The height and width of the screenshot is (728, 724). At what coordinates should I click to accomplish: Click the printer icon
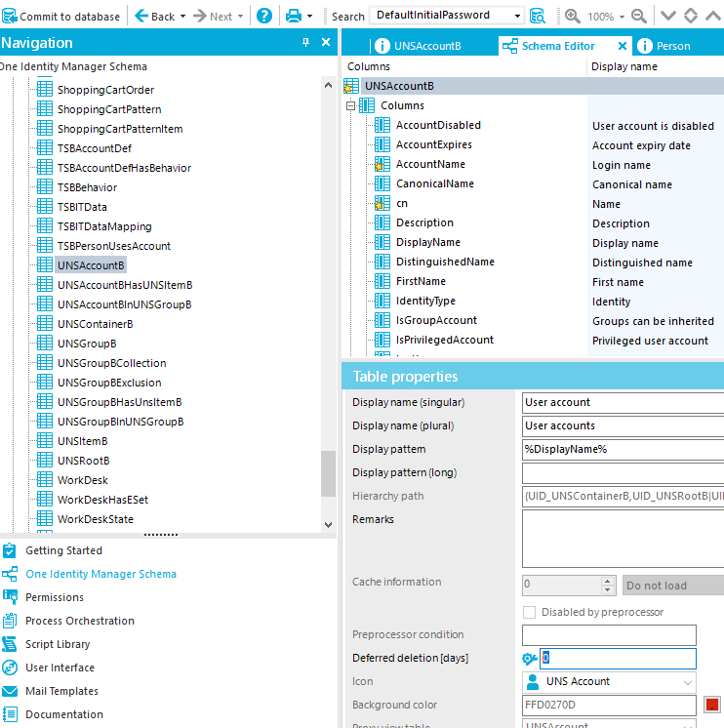pyautogui.click(x=294, y=17)
